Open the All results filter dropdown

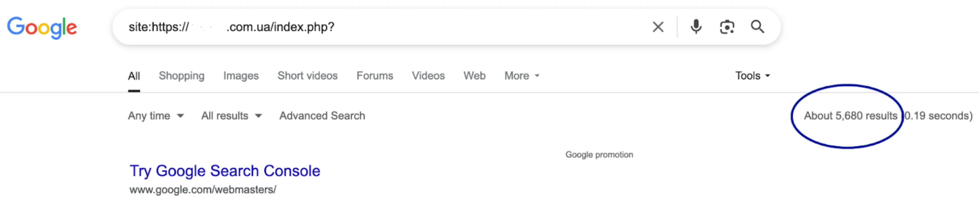231,116
